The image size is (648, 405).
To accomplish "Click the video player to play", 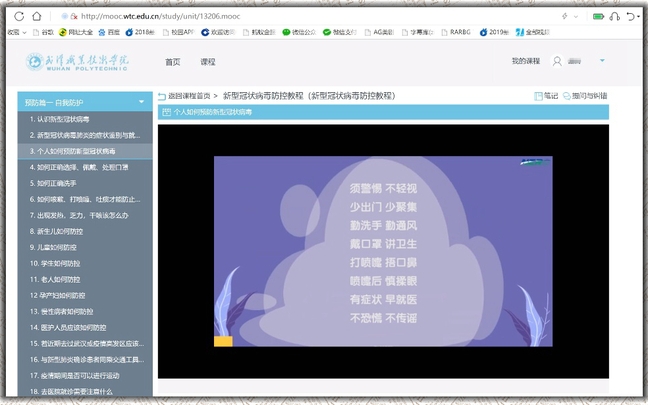I will [382, 250].
